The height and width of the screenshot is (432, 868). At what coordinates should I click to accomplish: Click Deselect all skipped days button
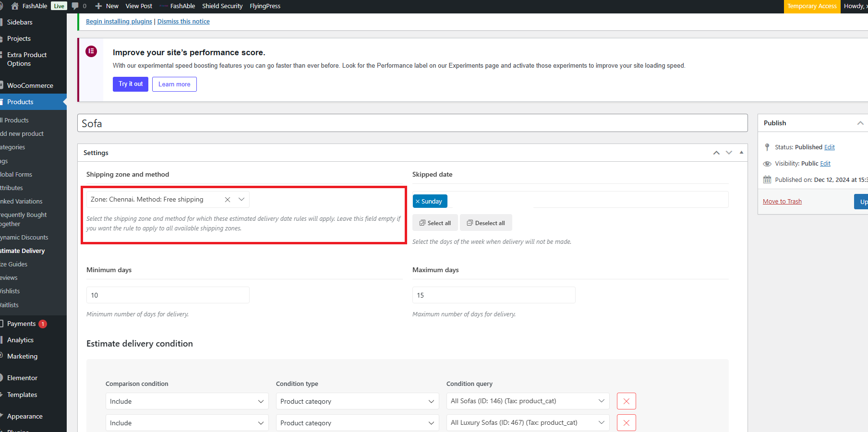coord(486,223)
